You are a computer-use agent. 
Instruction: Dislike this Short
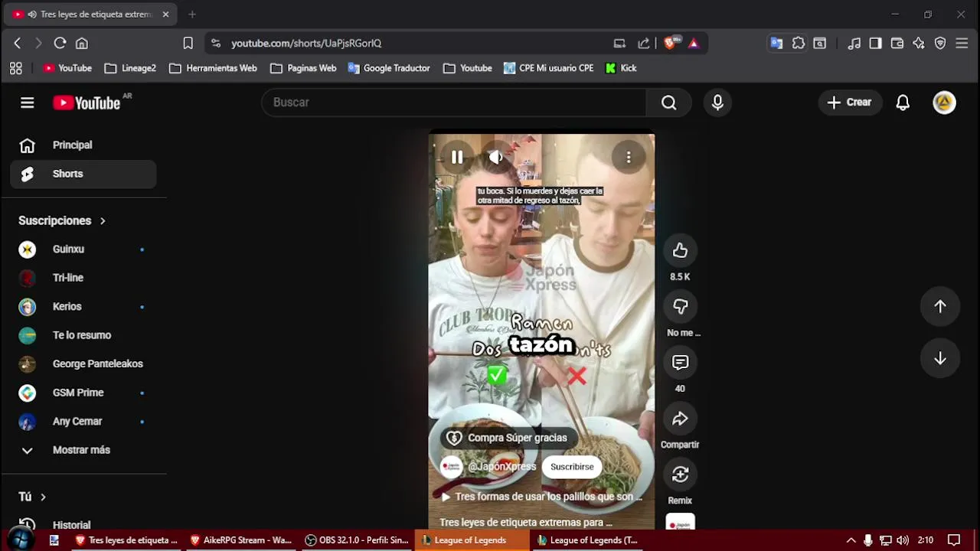pyautogui.click(x=680, y=306)
